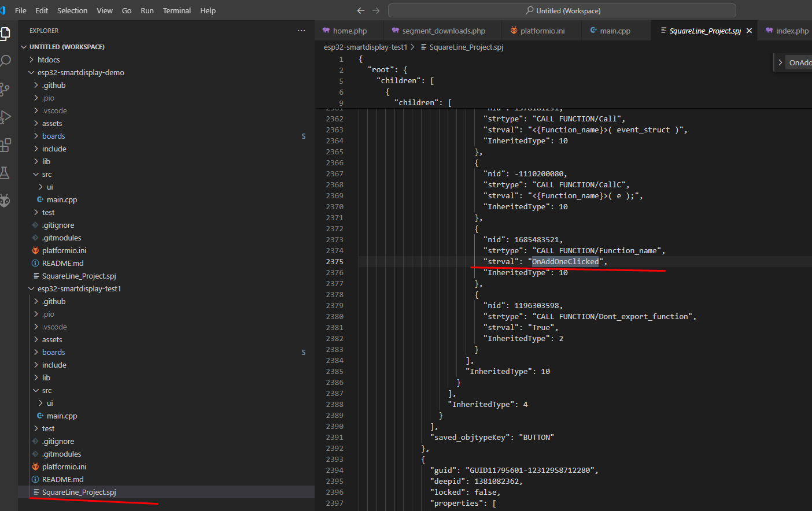
Task: Open the Testing flask view
Action: [5, 172]
